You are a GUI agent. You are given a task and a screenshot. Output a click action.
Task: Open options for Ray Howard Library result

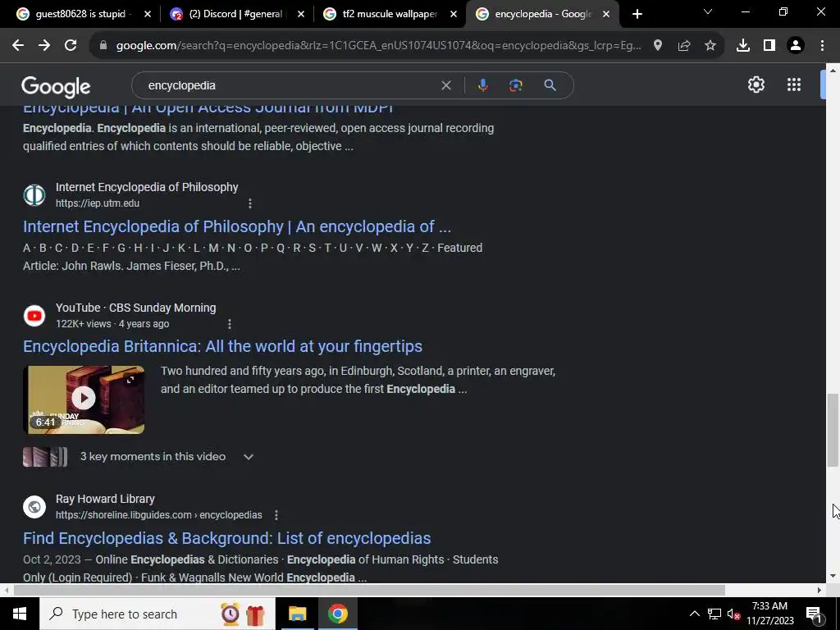276,515
